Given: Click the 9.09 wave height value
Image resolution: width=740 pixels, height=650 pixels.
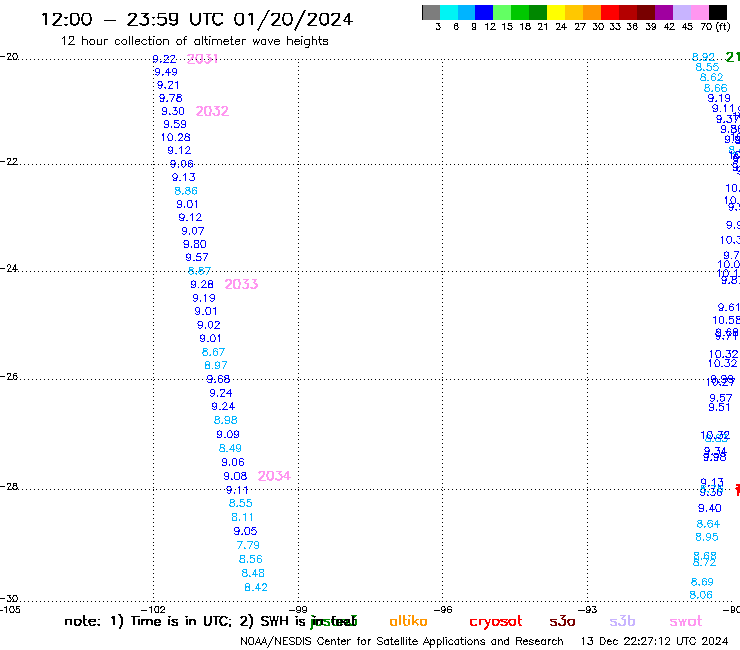Looking at the screenshot, I should click(228, 434).
